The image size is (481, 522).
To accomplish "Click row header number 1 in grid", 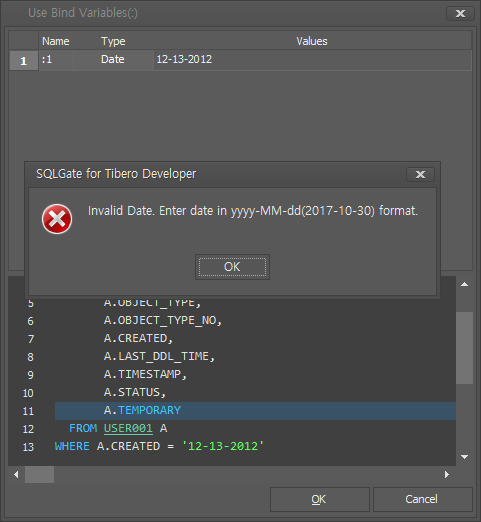I will pyautogui.click(x=24, y=61).
